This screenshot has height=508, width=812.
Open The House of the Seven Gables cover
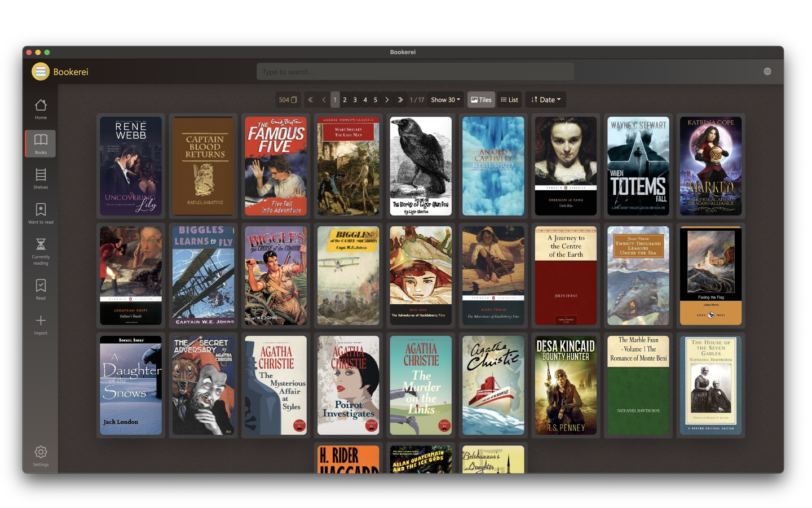click(710, 385)
